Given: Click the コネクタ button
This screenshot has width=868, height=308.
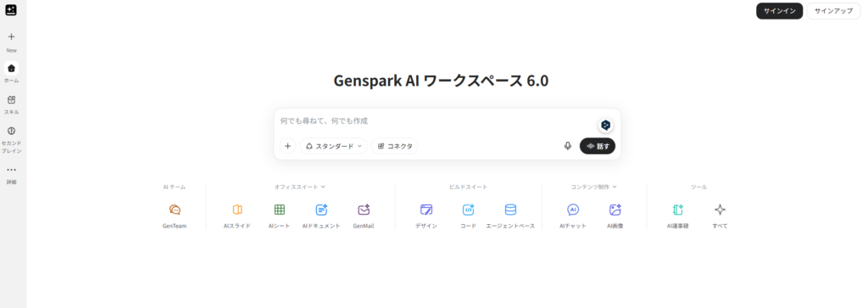Looking at the screenshot, I should [395, 146].
